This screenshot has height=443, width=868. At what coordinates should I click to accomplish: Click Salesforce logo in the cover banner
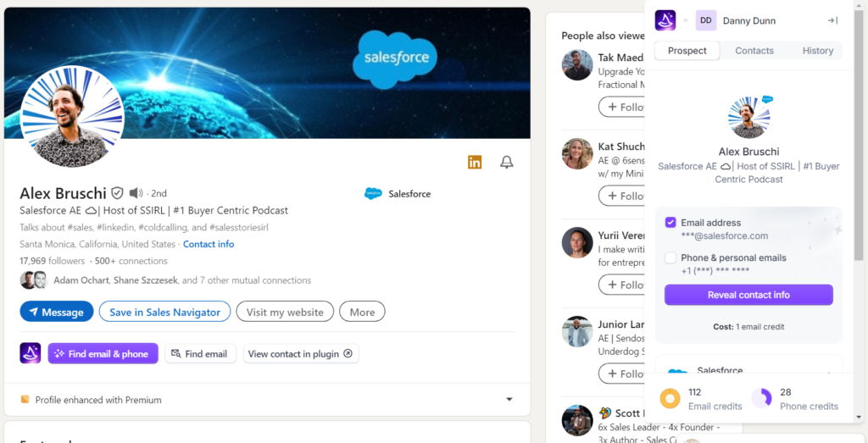pyautogui.click(x=393, y=58)
